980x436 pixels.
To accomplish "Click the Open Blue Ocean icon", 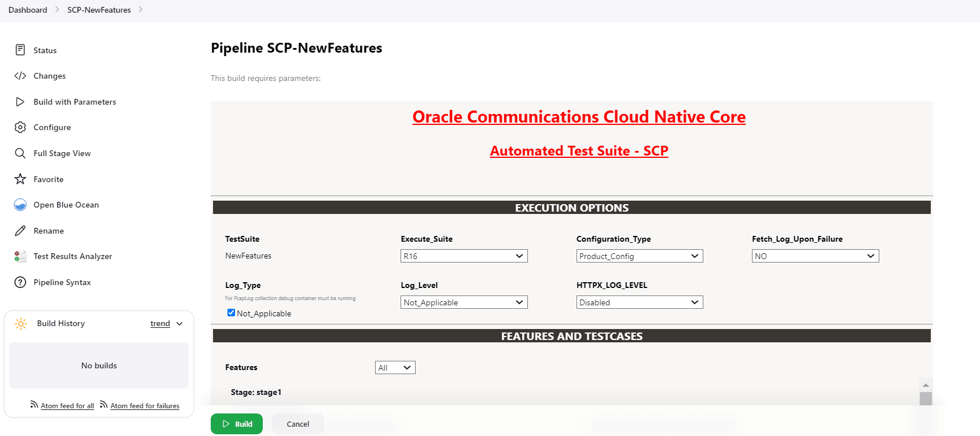I will point(20,205).
